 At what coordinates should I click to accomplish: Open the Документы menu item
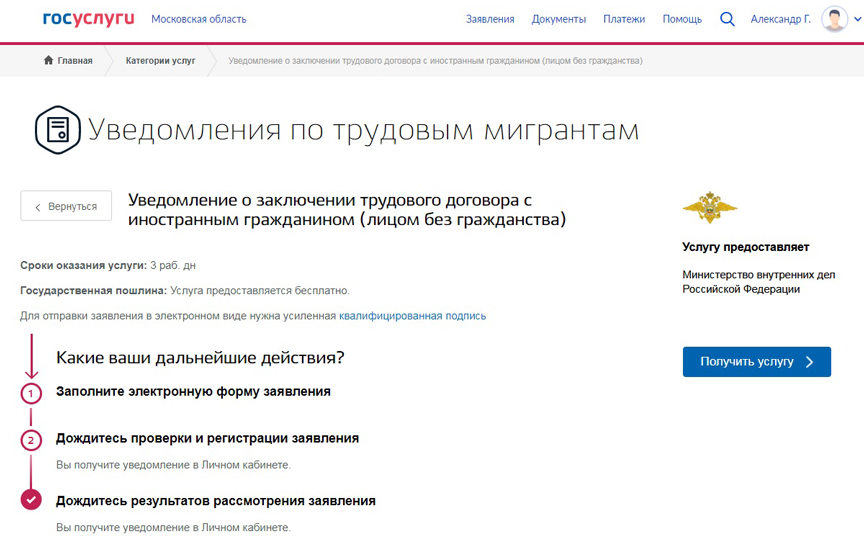click(558, 19)
